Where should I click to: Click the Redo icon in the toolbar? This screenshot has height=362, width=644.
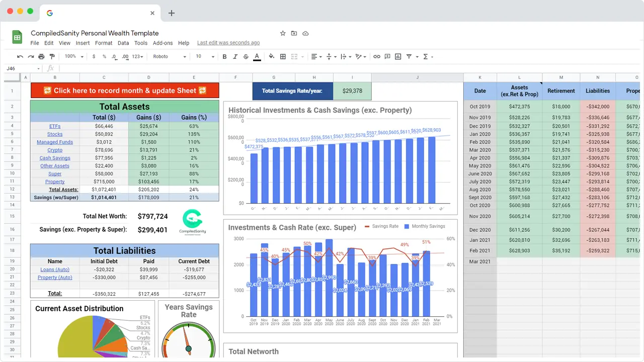point(31,57)
